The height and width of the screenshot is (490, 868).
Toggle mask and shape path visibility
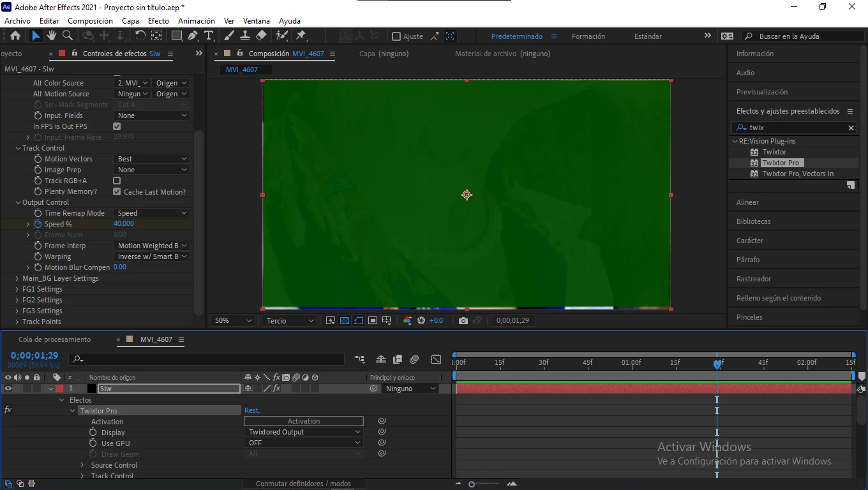(359, 320)
